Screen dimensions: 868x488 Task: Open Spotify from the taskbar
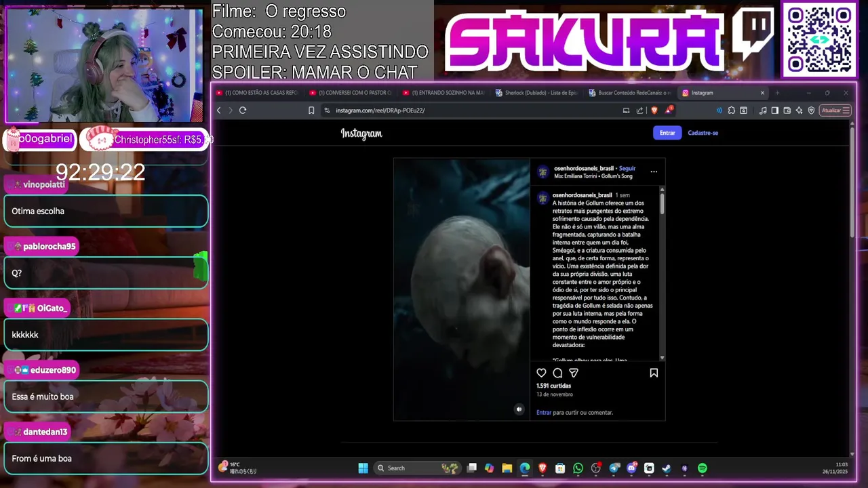(x=703, y=468)
